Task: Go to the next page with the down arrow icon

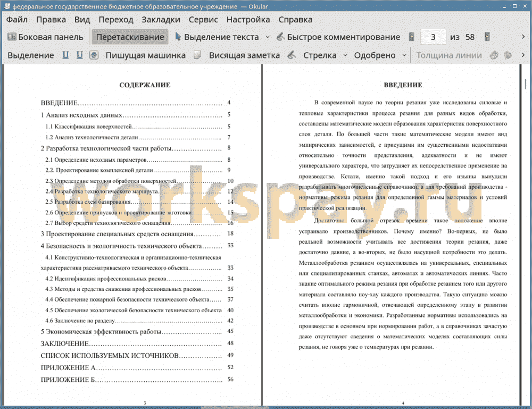Action: [487, 37]
